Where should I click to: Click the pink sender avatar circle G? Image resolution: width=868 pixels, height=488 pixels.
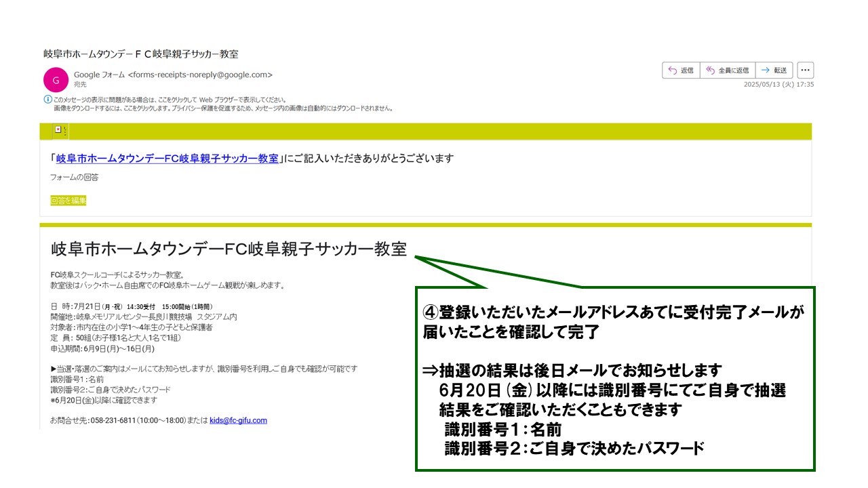point(56,79)
